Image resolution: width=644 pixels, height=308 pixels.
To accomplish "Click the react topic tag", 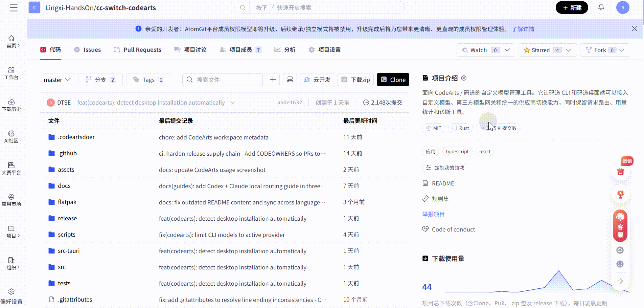I will [x=485, y=152].
